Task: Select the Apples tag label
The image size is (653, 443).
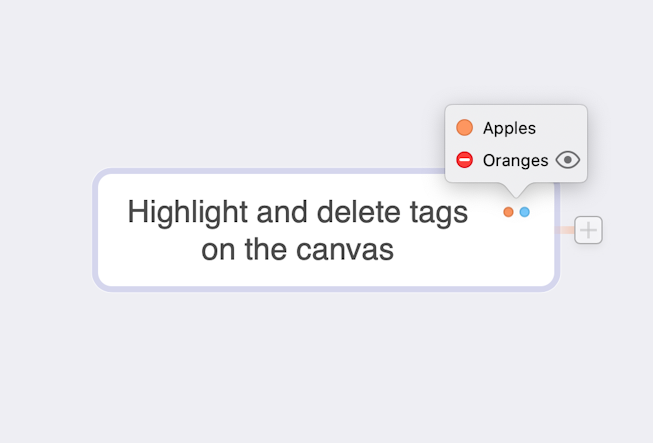Action: click(x=509, y=128)
